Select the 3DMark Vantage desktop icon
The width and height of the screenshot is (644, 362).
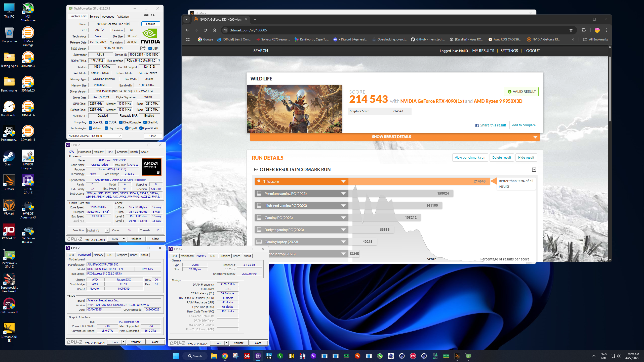(x=28, y=37)
